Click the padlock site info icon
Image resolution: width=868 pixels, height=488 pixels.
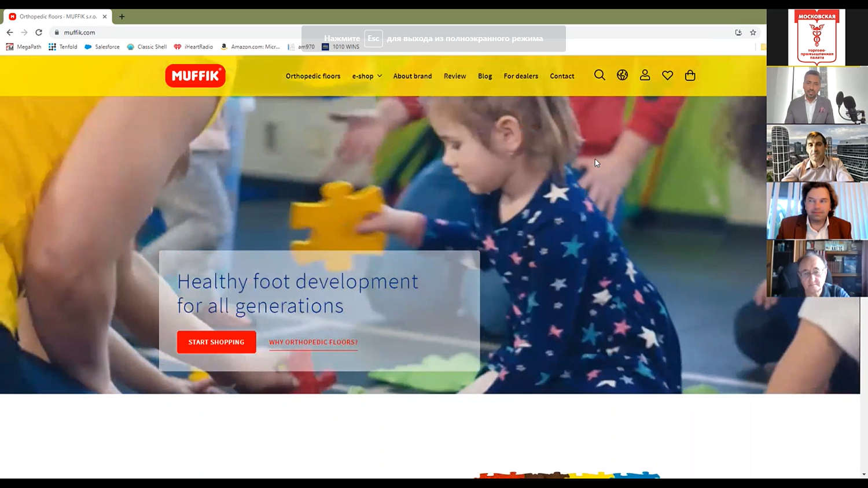pos(57,32)
